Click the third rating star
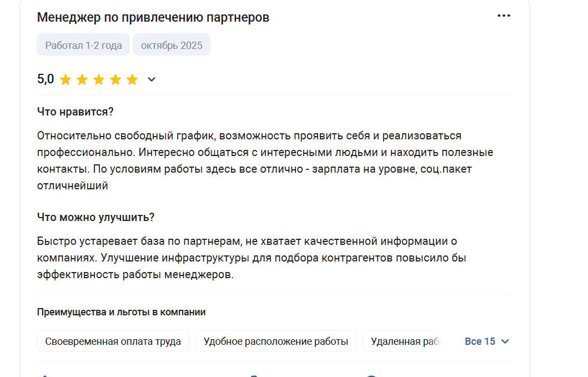Viewport: 588px width, 377px height. coord(99,80)
